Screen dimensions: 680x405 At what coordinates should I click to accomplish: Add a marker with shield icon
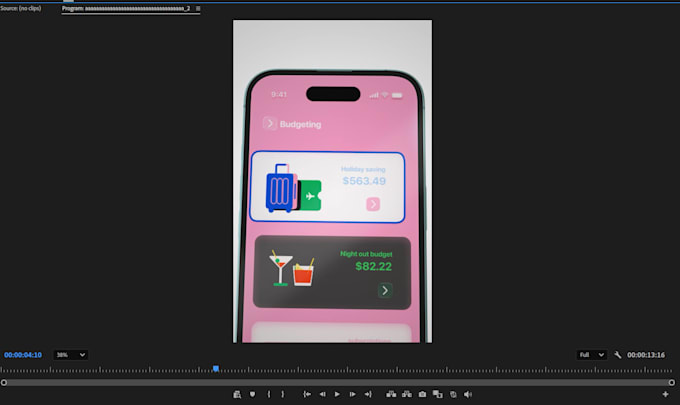point(252,394)
